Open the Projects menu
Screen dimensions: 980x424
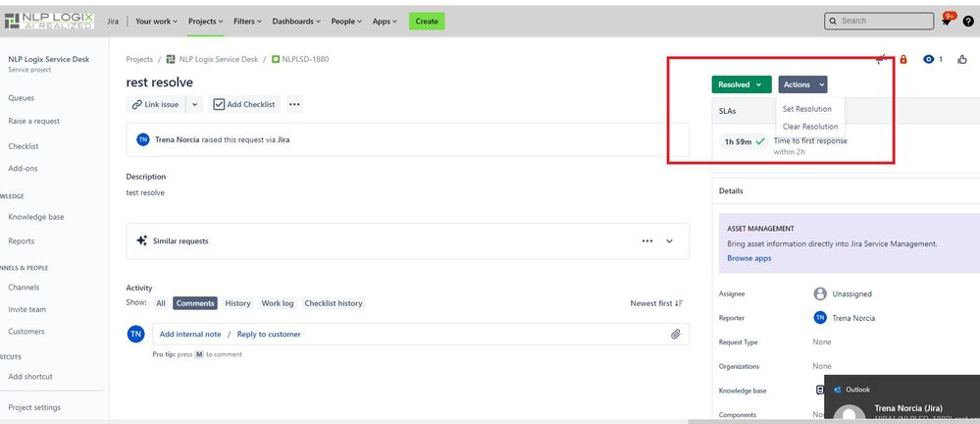[206, 22]
